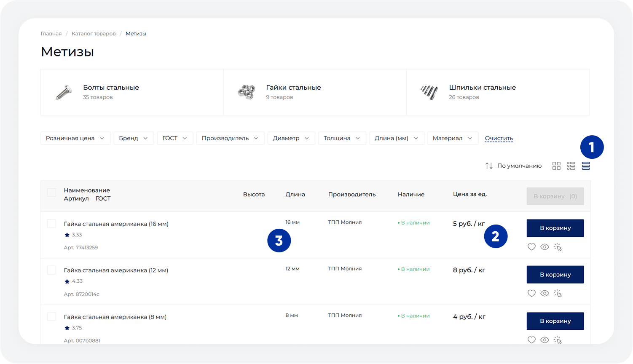The image size is (633, 364).
Task: Click the Наличие column header
Action: pyautogui.click(x=411, y=194)
